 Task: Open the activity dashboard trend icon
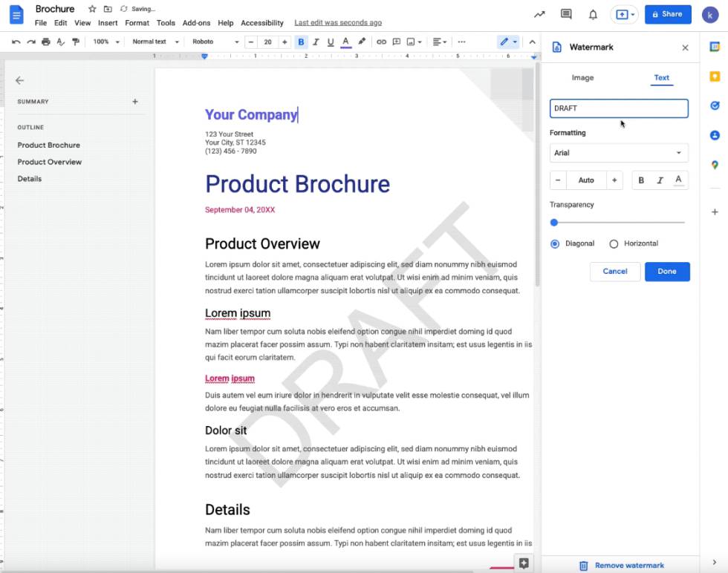pos(539,14)
